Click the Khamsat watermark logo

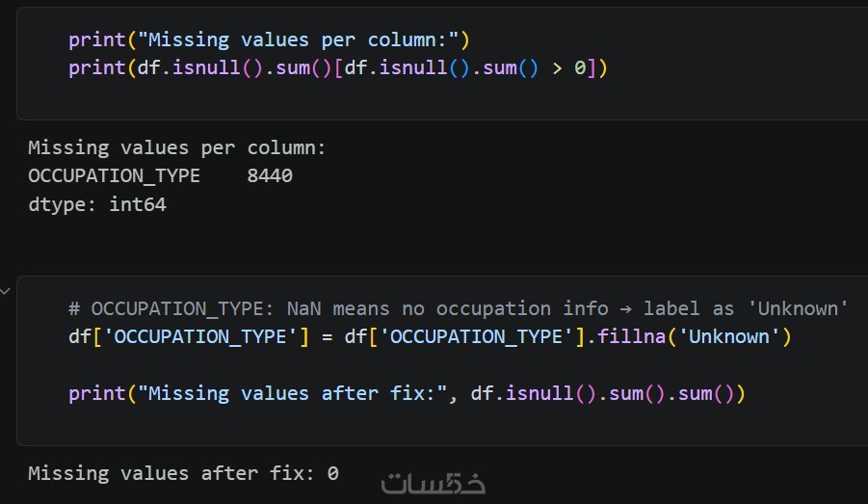(x=433, y=483)
